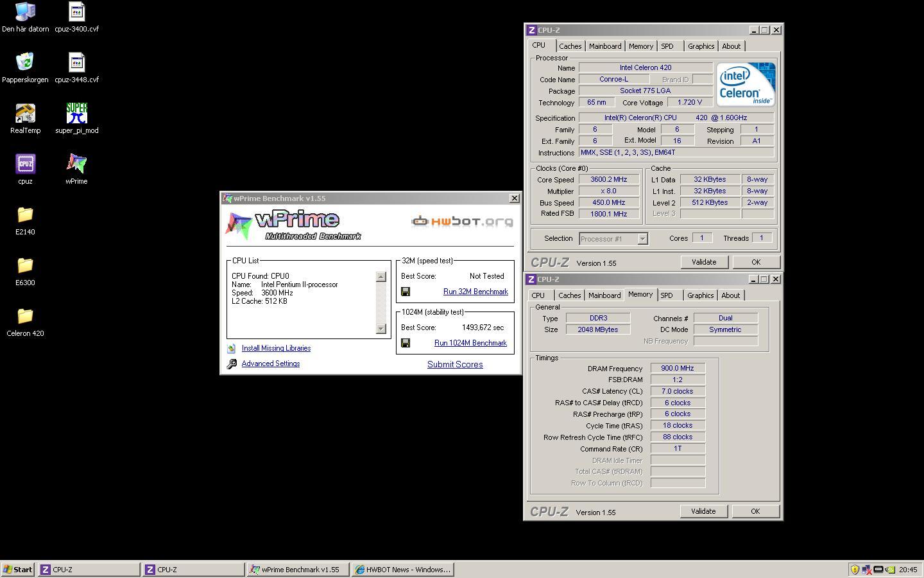Open About tab in lower CPU-Z window

coord(730,295)
